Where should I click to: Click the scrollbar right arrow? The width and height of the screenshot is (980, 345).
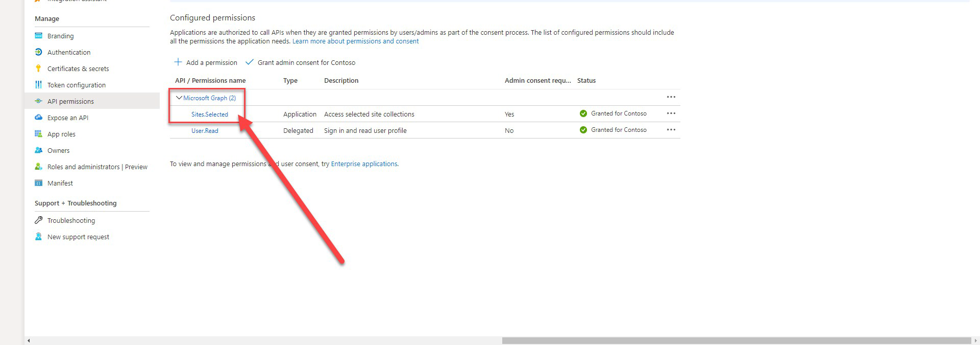coord(975,340)
